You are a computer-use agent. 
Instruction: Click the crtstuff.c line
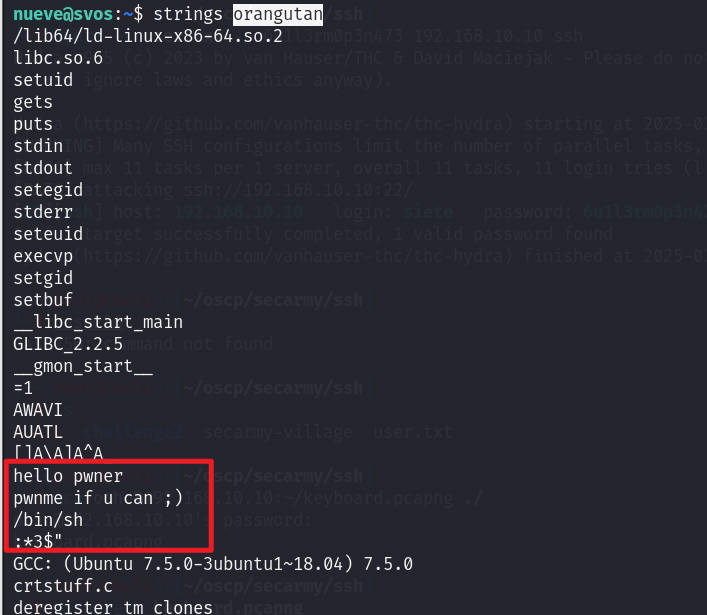(x=63, y=586)
